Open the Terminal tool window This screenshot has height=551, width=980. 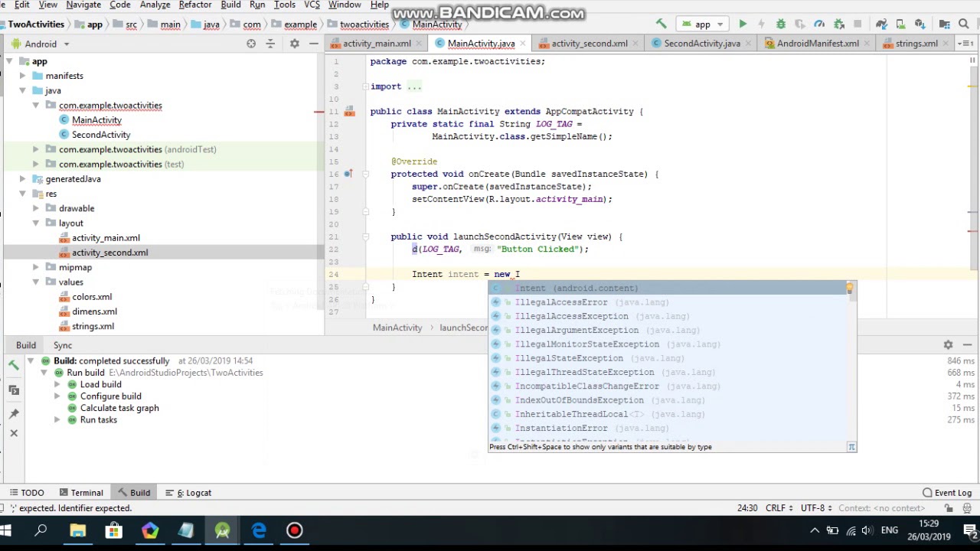[x=80, y=493]
